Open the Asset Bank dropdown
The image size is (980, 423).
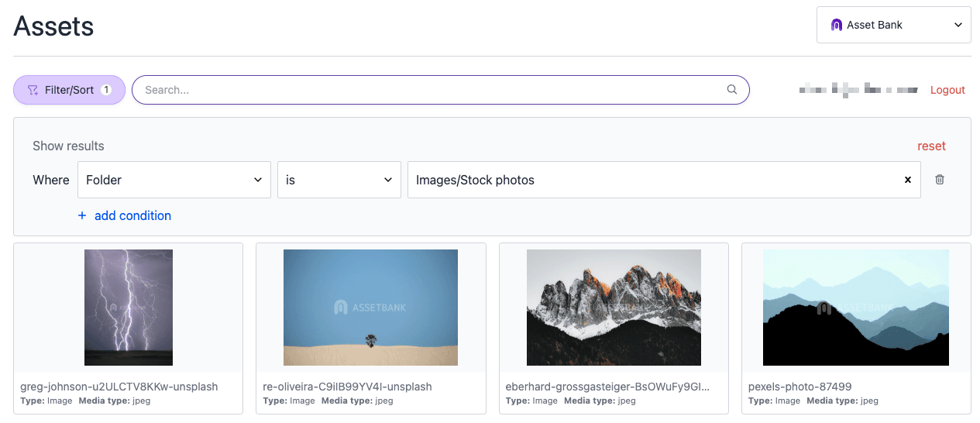(894, 25)
